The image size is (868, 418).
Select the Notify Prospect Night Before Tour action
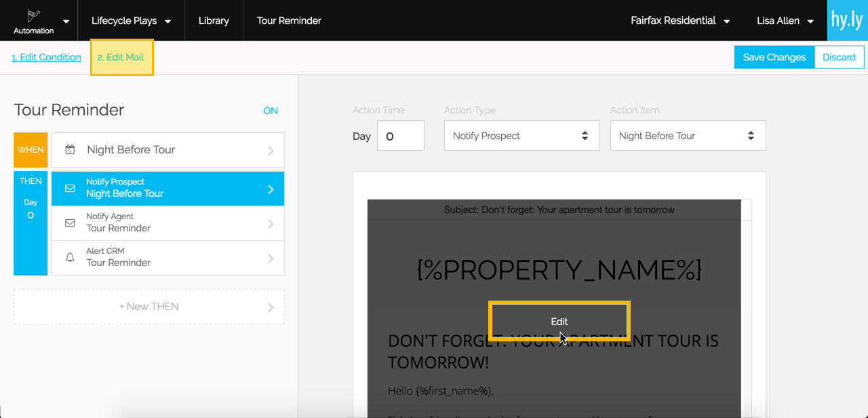167,189
